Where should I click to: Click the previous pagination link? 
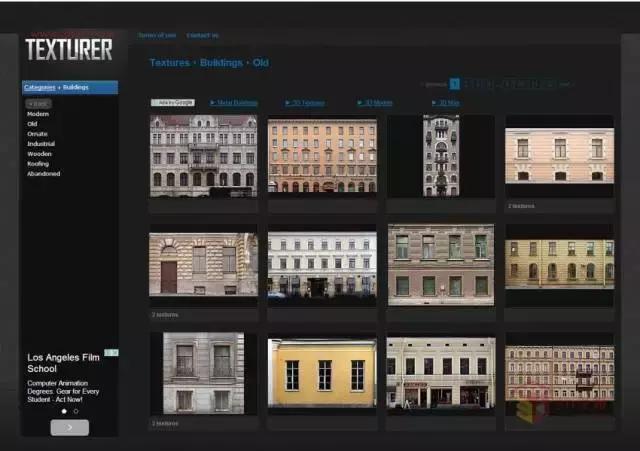pos(436,84)
